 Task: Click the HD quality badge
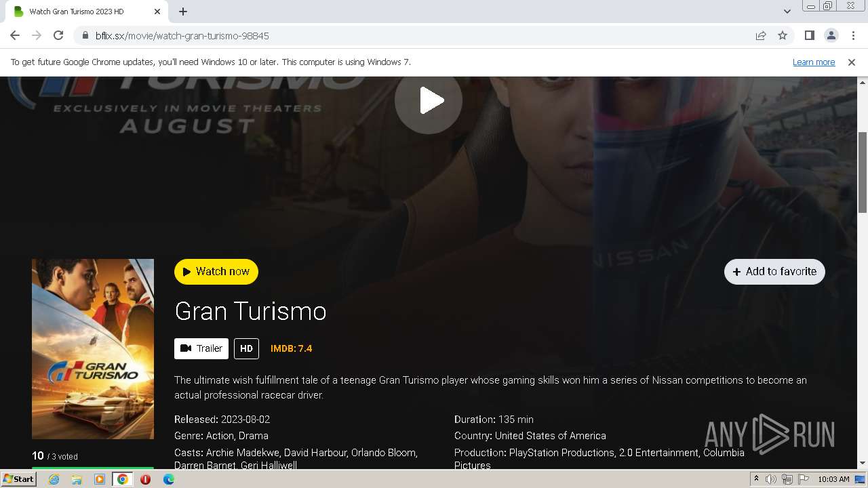[246, 348]
